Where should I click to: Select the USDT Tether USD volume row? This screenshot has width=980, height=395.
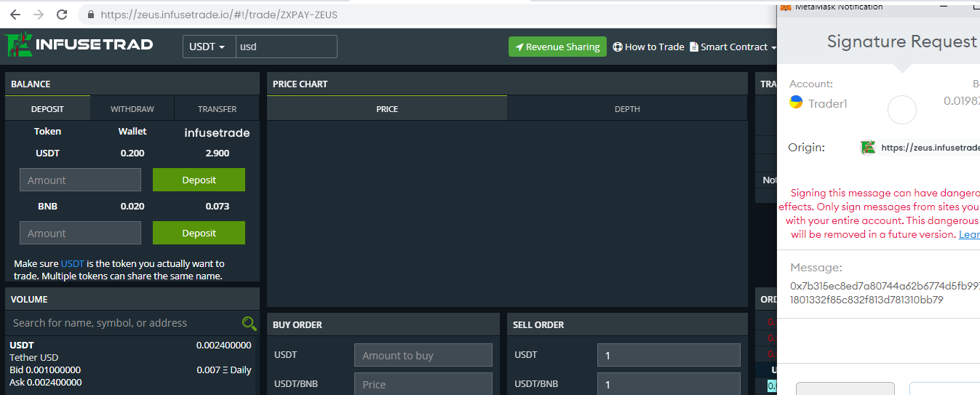click(x=131, y=363)
